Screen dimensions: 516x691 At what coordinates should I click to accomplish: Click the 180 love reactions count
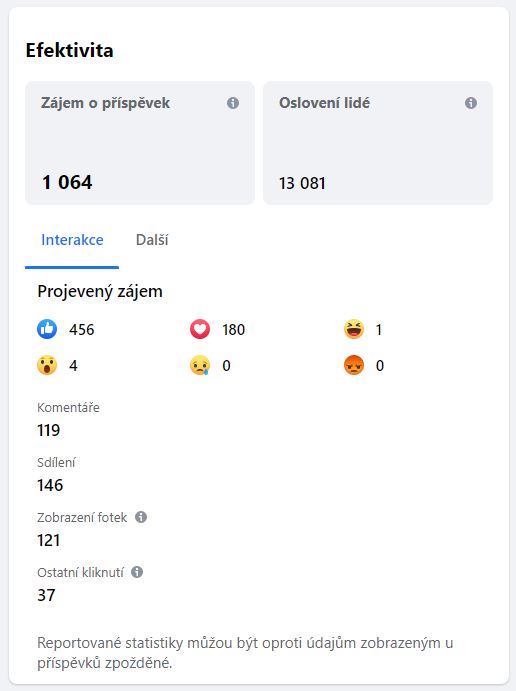[x=234, y=330]
